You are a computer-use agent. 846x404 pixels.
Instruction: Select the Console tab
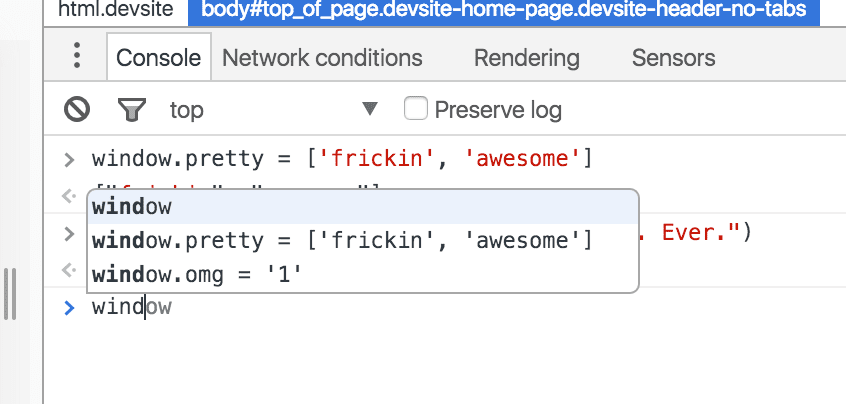coord(159,58)
